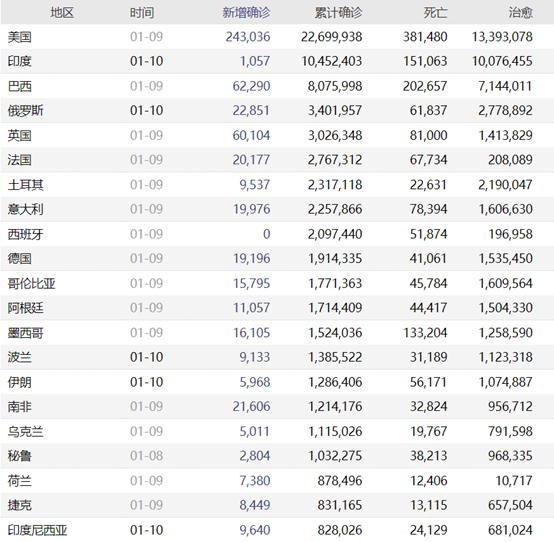Select the 土耳其 region name
Screen dimensions: 554x542
[26, 185]
